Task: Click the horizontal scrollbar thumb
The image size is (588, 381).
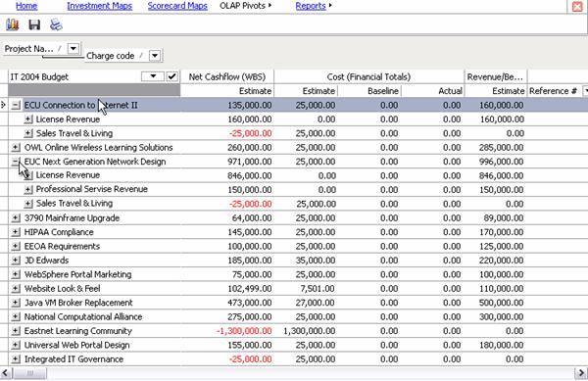Action: coord(30,373)
